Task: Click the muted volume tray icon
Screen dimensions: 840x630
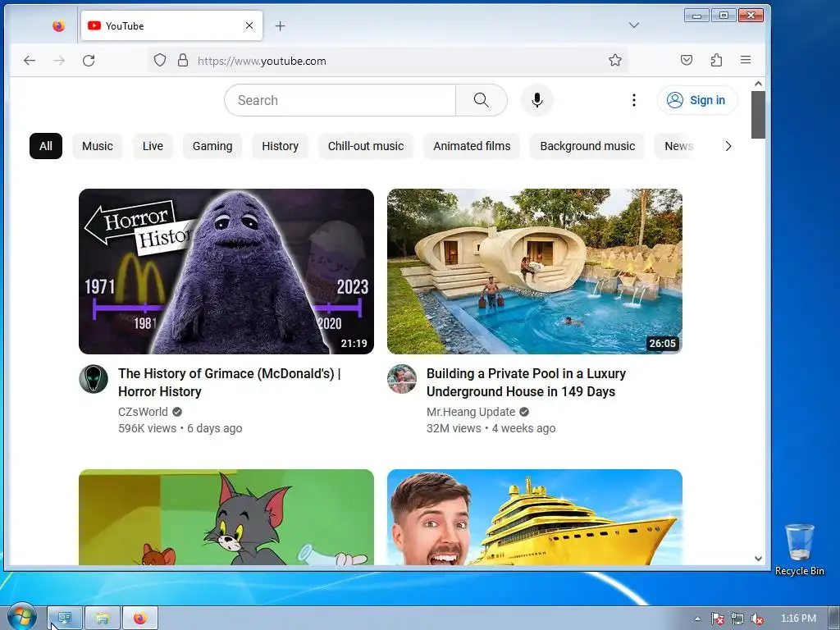Action: point(757,619)
